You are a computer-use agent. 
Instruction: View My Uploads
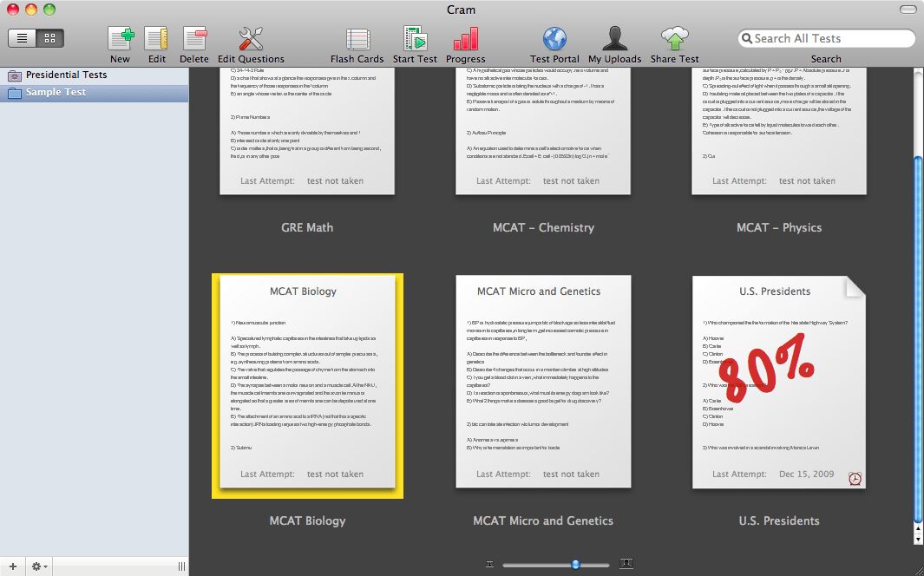pyautogui.click(x=614, y=38)
